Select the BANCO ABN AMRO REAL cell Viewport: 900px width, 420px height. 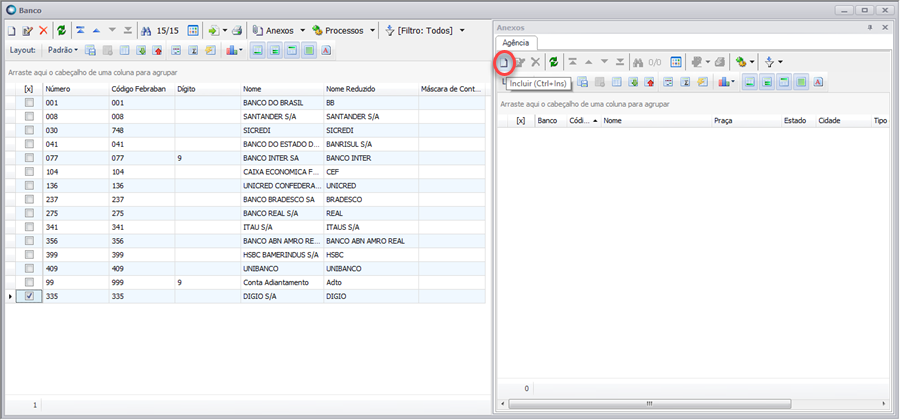[x=371, y=240]
